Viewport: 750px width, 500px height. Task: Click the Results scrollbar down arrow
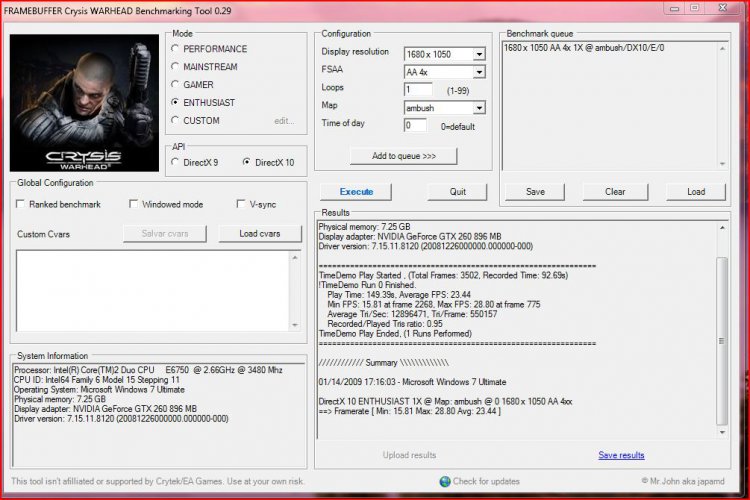pos(722,433)
